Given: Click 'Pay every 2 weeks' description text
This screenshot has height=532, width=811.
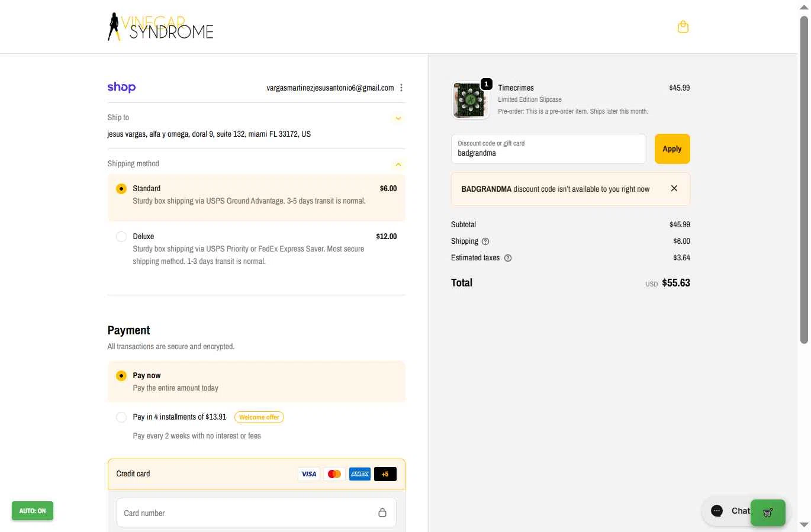Looking at the screenshot, I should tap(197, 436).
